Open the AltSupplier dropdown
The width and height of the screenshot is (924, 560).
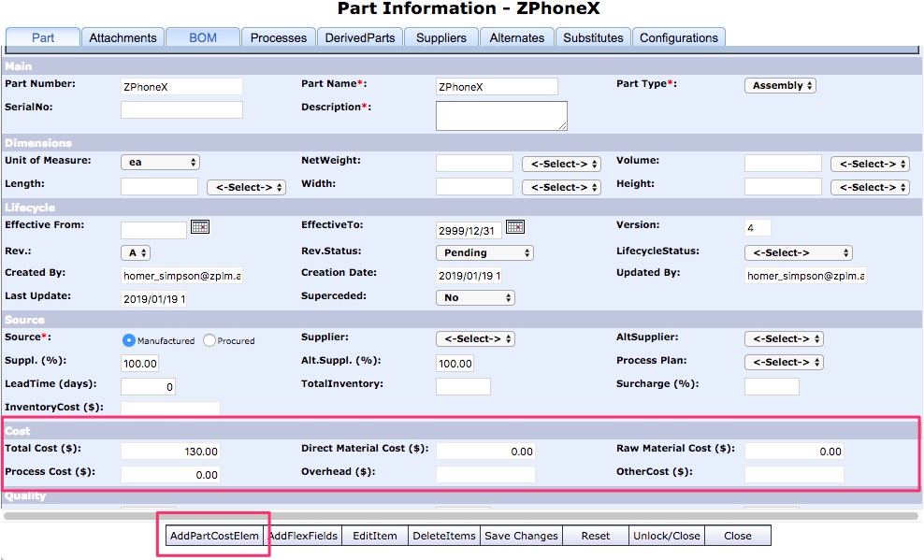[x=785, y=338]
